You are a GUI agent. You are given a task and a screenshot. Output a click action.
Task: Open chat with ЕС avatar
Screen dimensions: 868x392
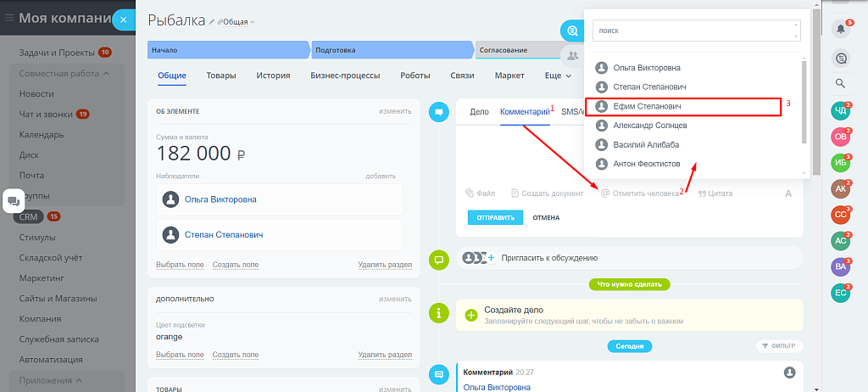(x=840, y=293)
